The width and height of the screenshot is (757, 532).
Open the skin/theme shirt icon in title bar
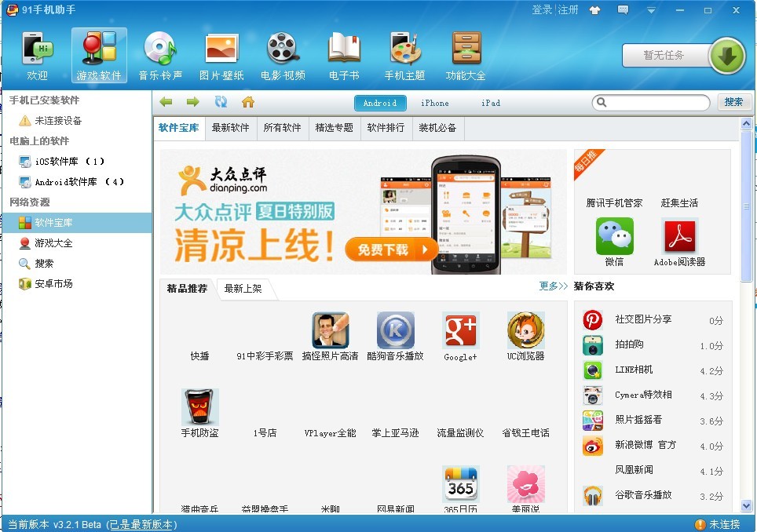[594, 10]
